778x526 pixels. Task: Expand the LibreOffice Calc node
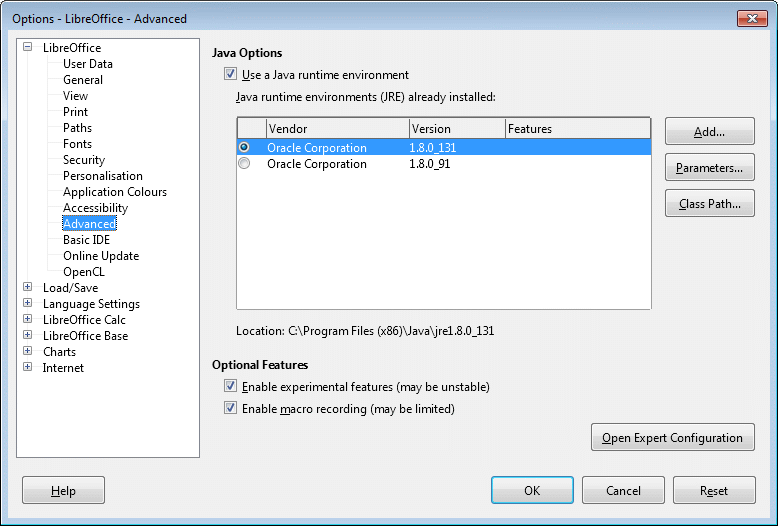(28, 319)
